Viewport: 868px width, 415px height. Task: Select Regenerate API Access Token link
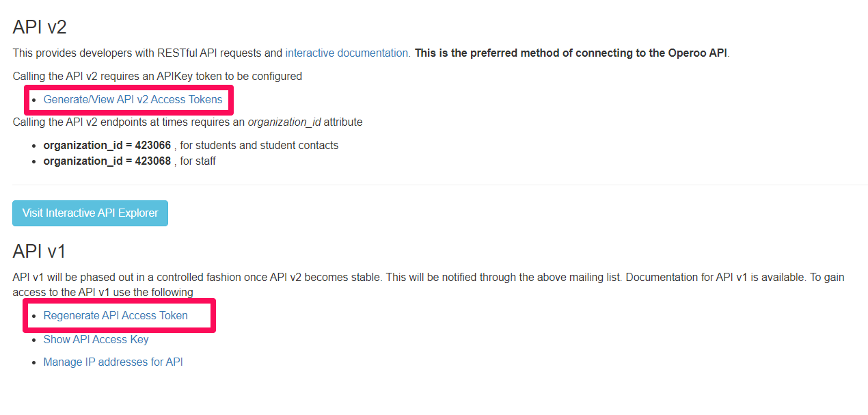(116, 316)
